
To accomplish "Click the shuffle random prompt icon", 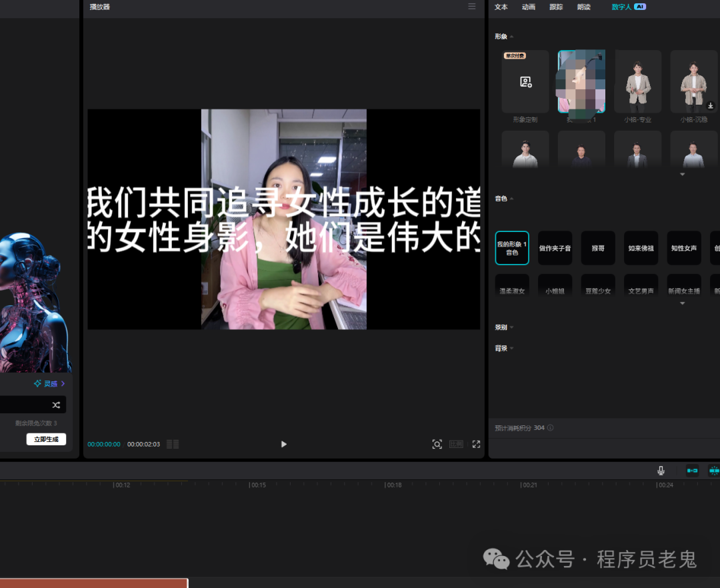I will pyautogui.click(x=56, y=405).
